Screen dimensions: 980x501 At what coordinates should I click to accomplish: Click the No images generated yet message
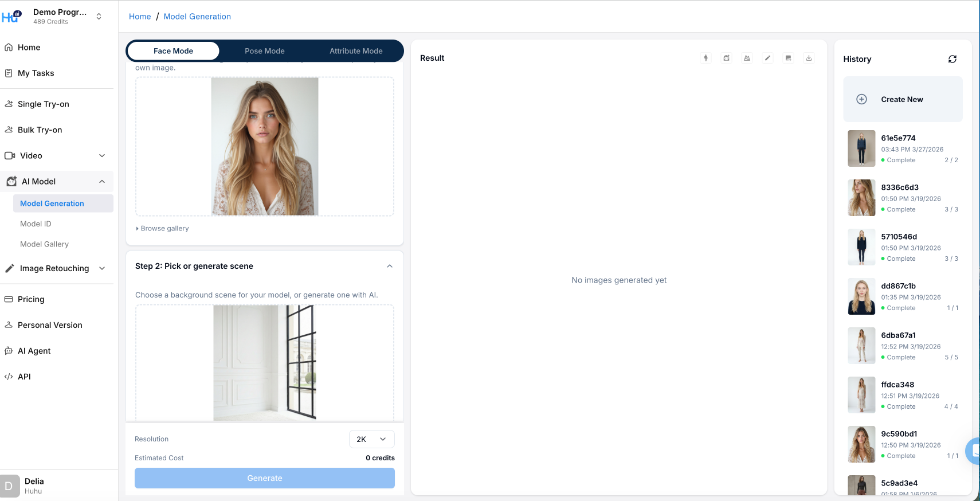click(x=619, y=280)
